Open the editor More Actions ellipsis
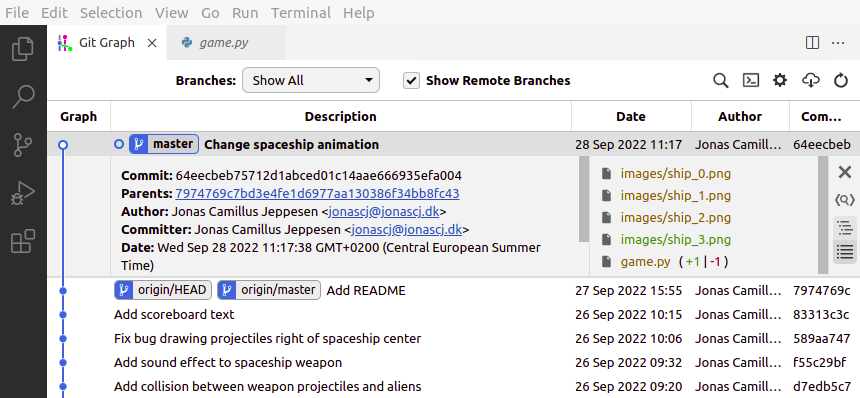The image size is (860, 398). pos(838,43)
